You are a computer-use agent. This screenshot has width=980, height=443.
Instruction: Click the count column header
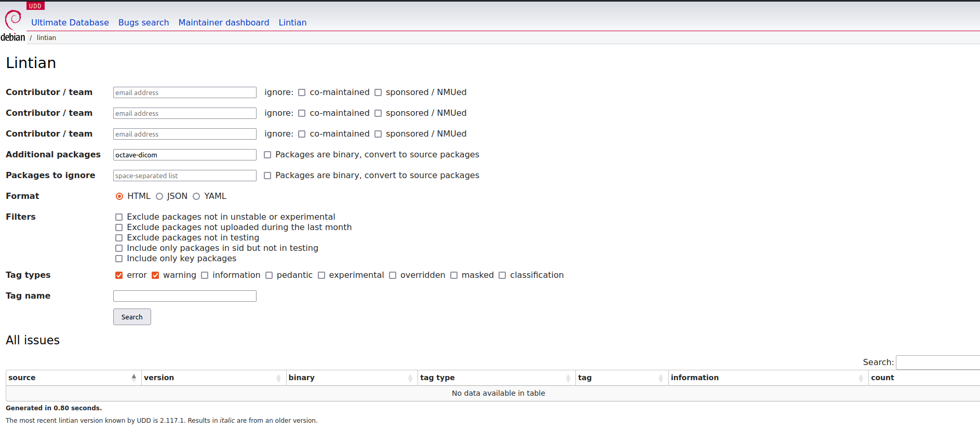point(924,378)
